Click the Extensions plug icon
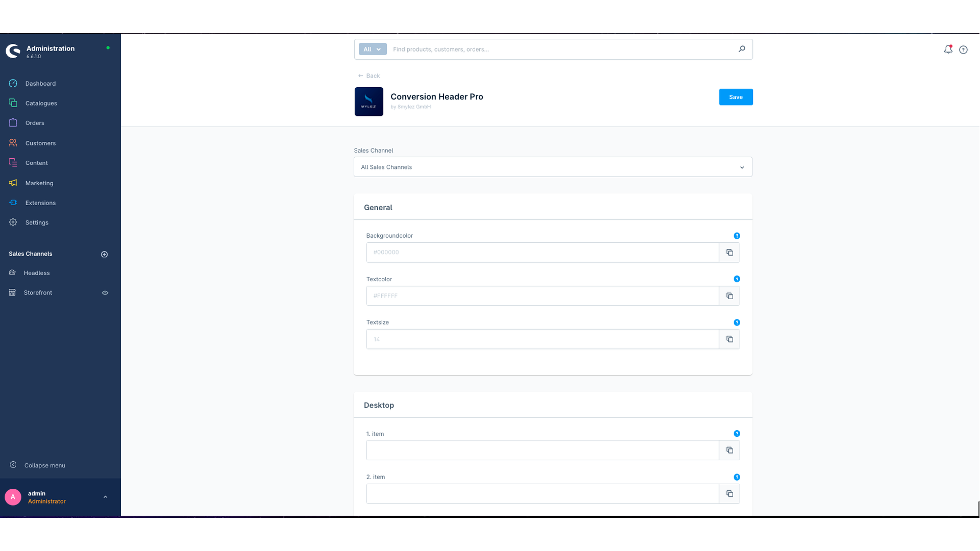 (x=13, y=203)
